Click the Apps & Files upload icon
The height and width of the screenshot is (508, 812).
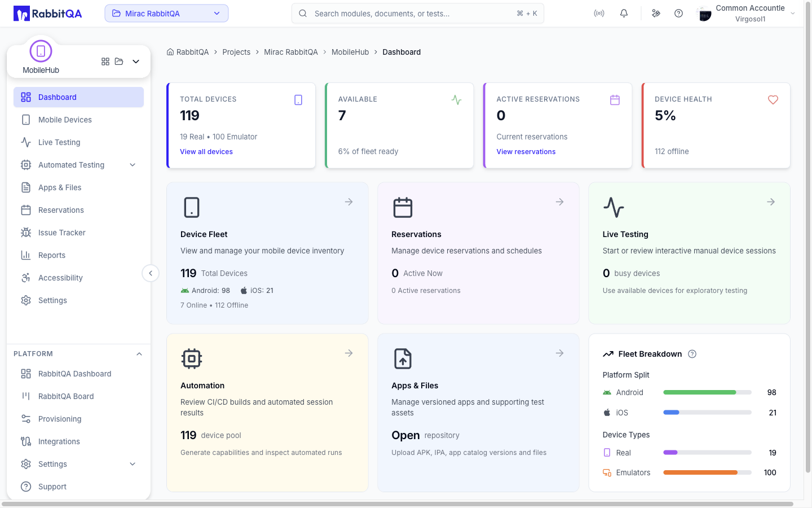click(403, 358)
